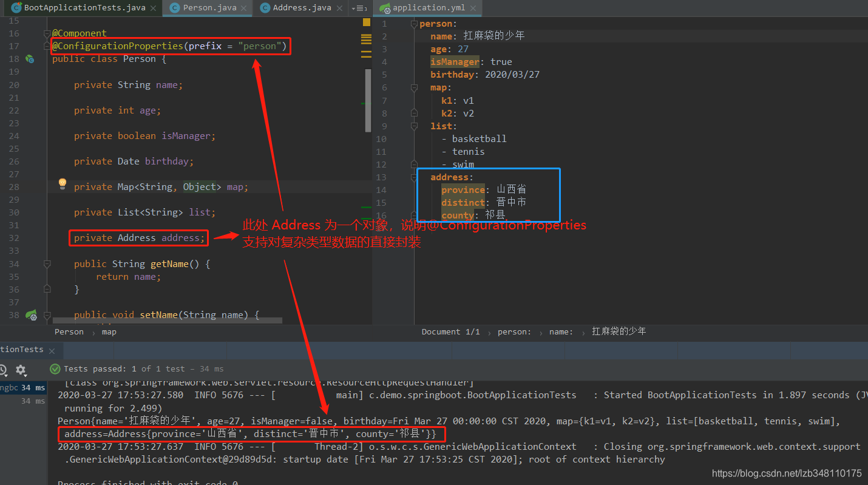
Task: Click the 'age: 27' line in application.yml
Action: pyautogui.click(x=449, y=49)
